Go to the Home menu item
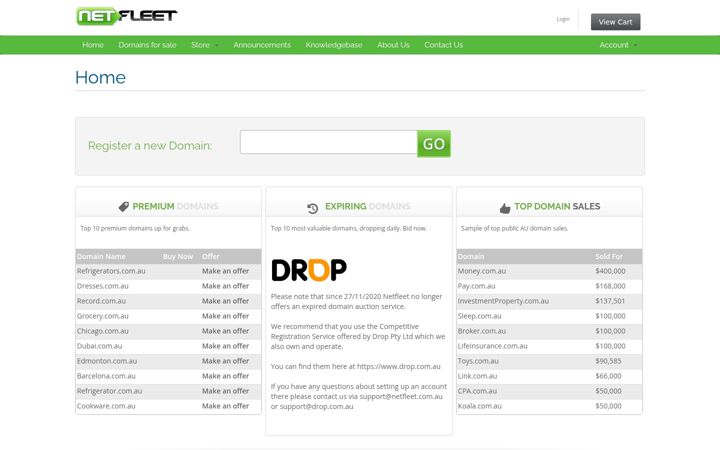The width and height of the screenshot is (720, 450). tap(93, 45)
